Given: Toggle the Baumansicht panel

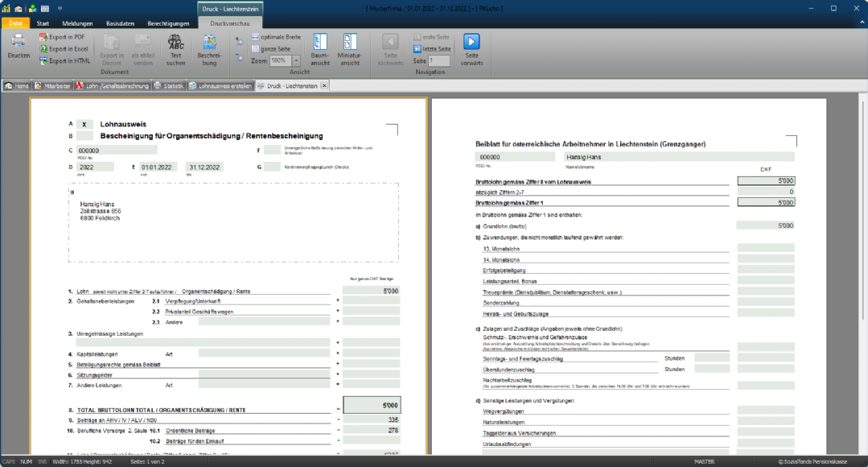Looking at the screenshot, I should pos(319,48).
